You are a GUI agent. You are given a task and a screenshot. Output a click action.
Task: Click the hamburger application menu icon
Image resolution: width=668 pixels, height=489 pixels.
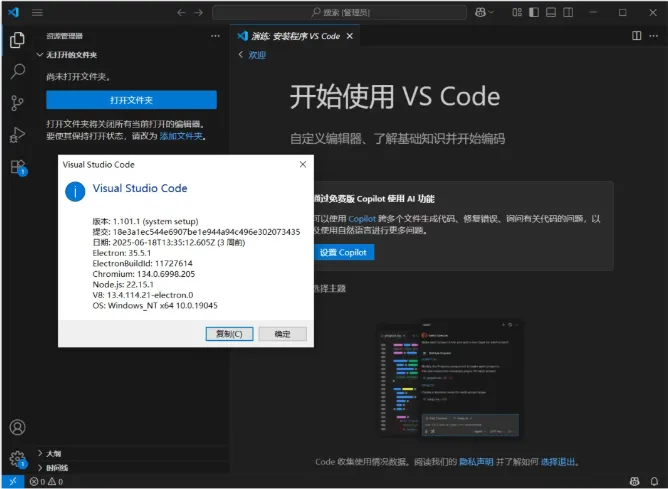(x=37, y=12)
